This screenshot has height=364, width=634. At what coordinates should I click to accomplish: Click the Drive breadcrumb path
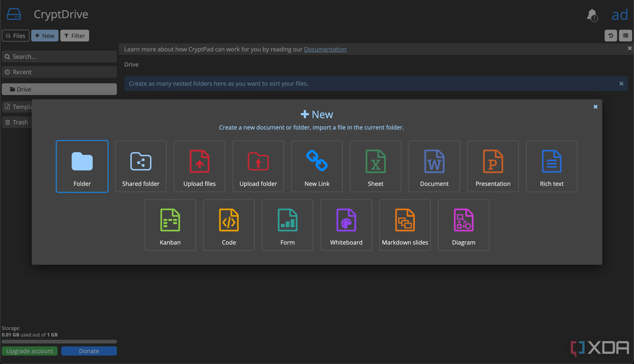click(x=132, y=65)
